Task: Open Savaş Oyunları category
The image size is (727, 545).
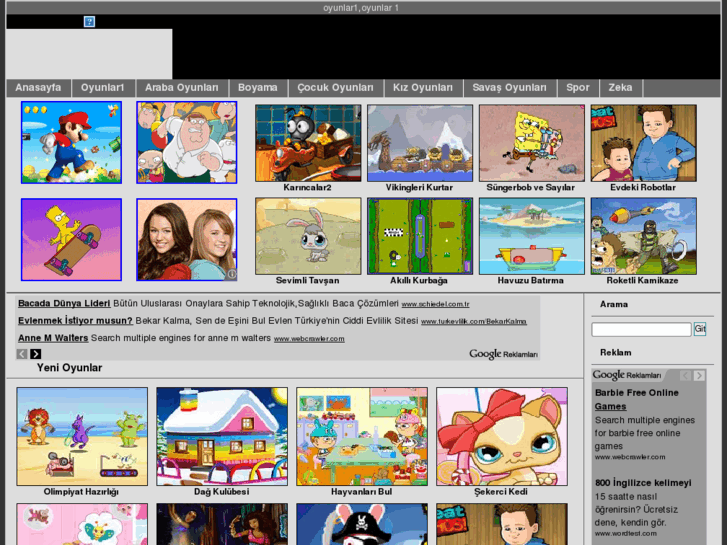Action: coord(510,88)
